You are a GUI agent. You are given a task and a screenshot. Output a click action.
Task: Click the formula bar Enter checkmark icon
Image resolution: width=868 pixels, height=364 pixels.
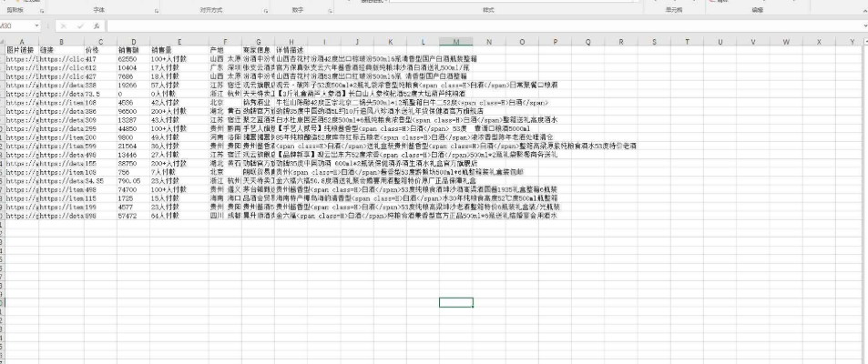(x=80, y=26)
